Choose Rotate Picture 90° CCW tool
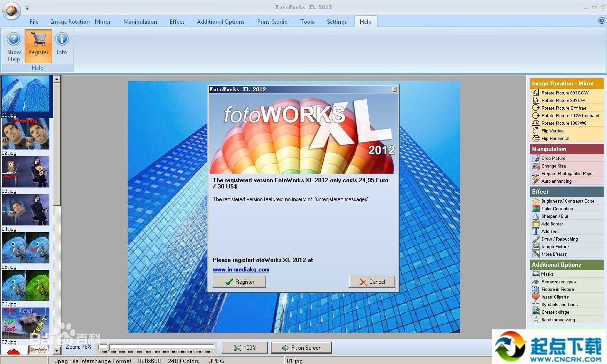 [x=565, y=93]
